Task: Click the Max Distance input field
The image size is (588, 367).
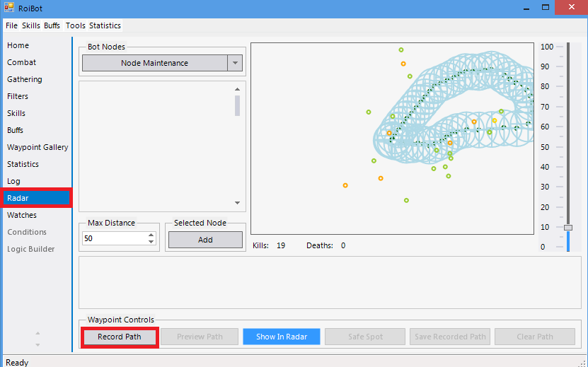Action: (115, 238)
